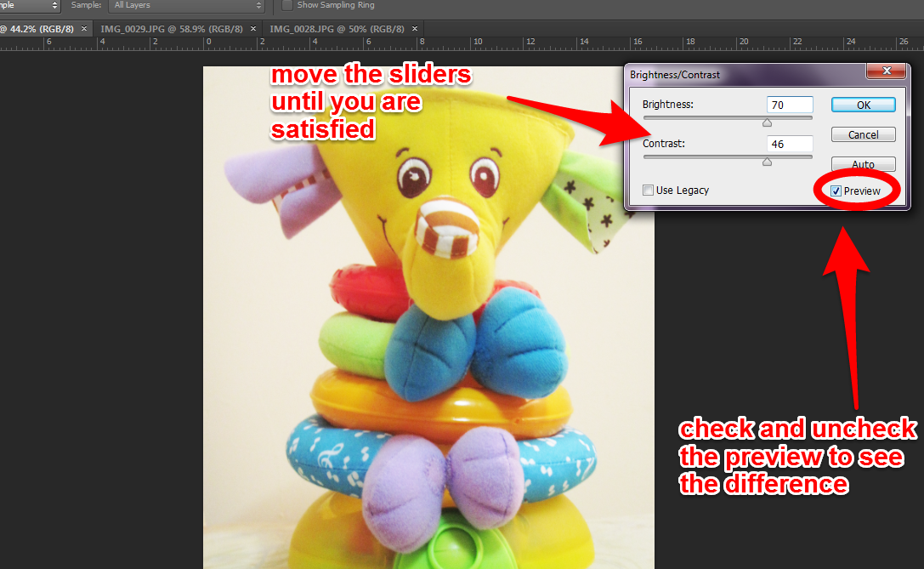Click Cancel in Brightness/Contrast dialog
Viewport: 924px width, 569px height.
tap(864, 134)
